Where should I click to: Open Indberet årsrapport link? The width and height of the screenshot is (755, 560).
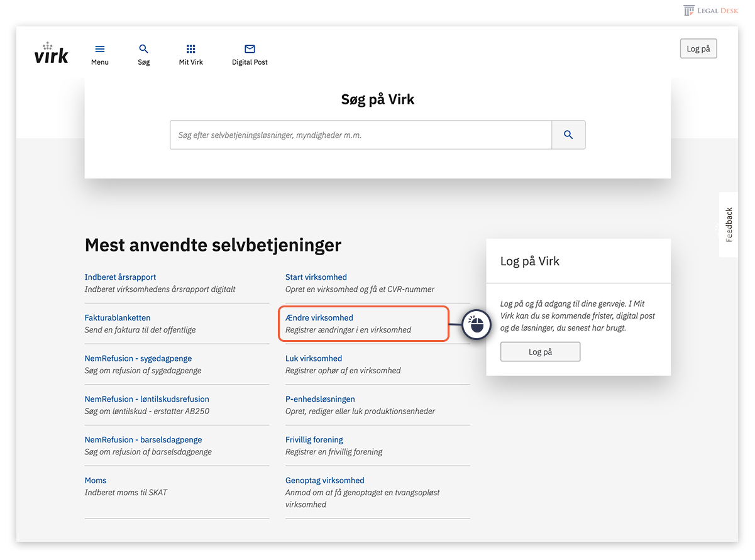tap(120, 277)
